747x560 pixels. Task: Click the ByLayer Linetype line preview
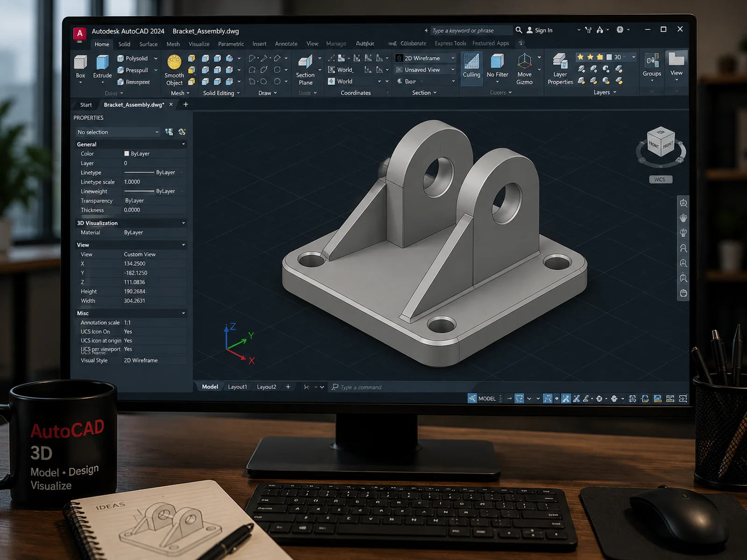pos(139,173)
